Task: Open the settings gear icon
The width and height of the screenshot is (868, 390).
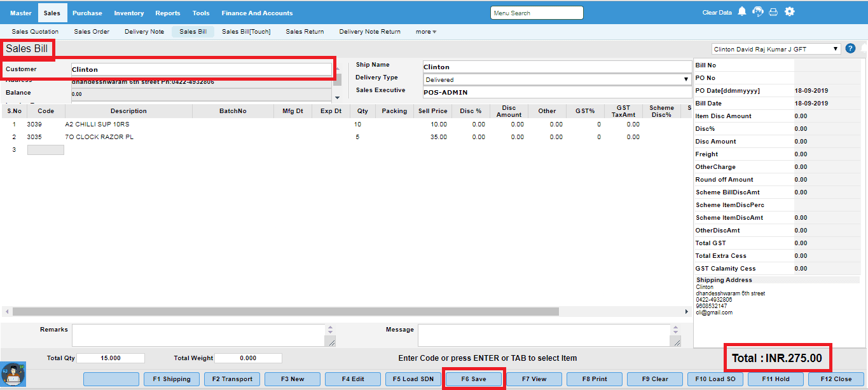Action: pos(790,12)
